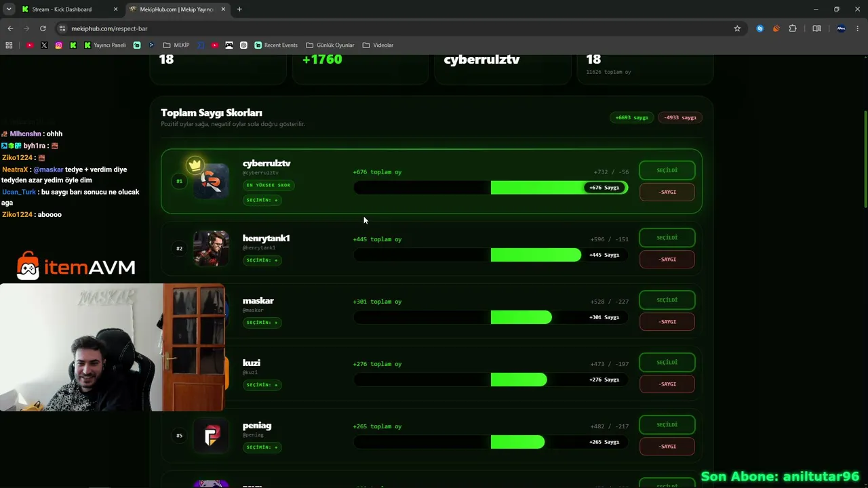
Task: View site information icon in address bar
Action: coord(62,28)
